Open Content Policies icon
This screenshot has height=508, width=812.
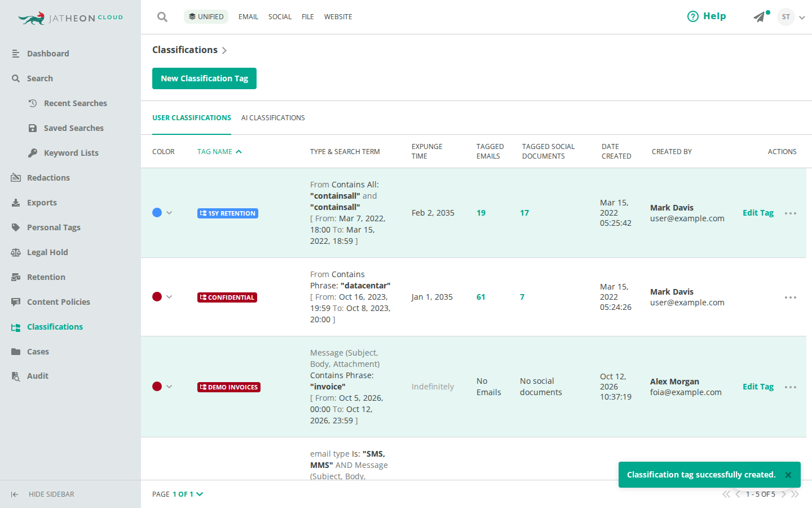pos(16,302)
